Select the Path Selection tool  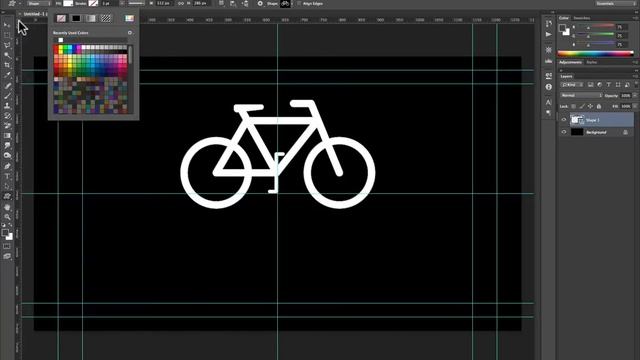(7, 187)
